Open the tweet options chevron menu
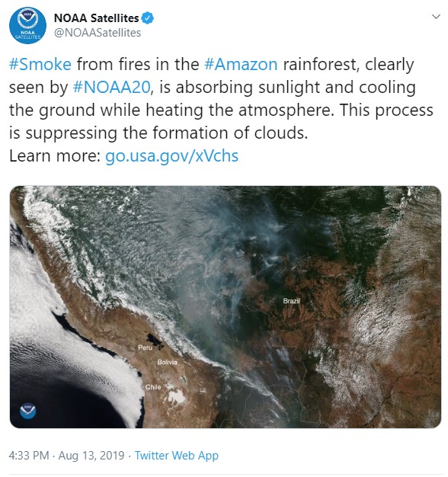The width and height of the screenshot is (448, 477). [436, 17]
